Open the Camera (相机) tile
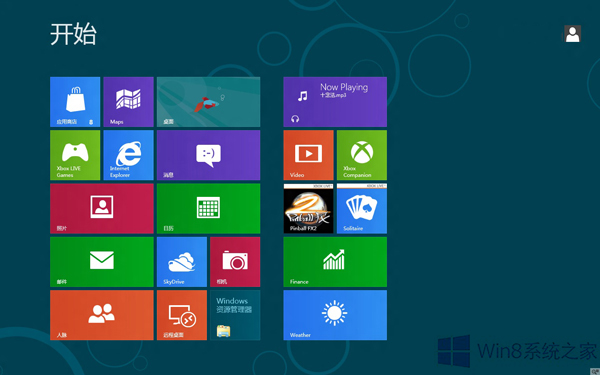 coord(235,262)
